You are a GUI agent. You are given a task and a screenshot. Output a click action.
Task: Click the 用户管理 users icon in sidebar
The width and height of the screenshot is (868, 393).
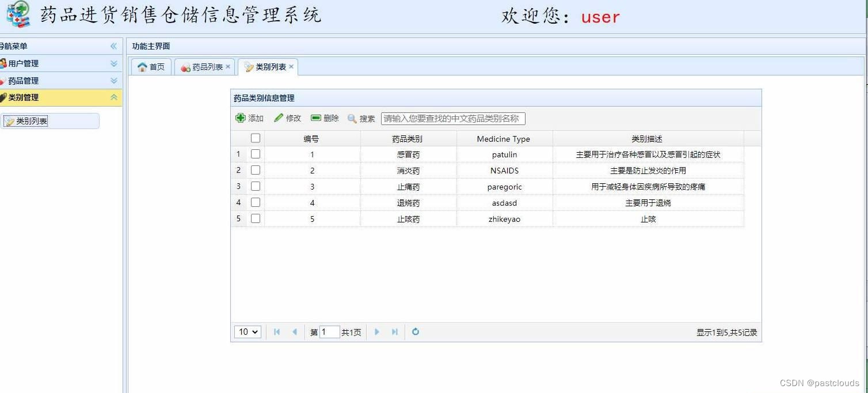coord(3,63)
